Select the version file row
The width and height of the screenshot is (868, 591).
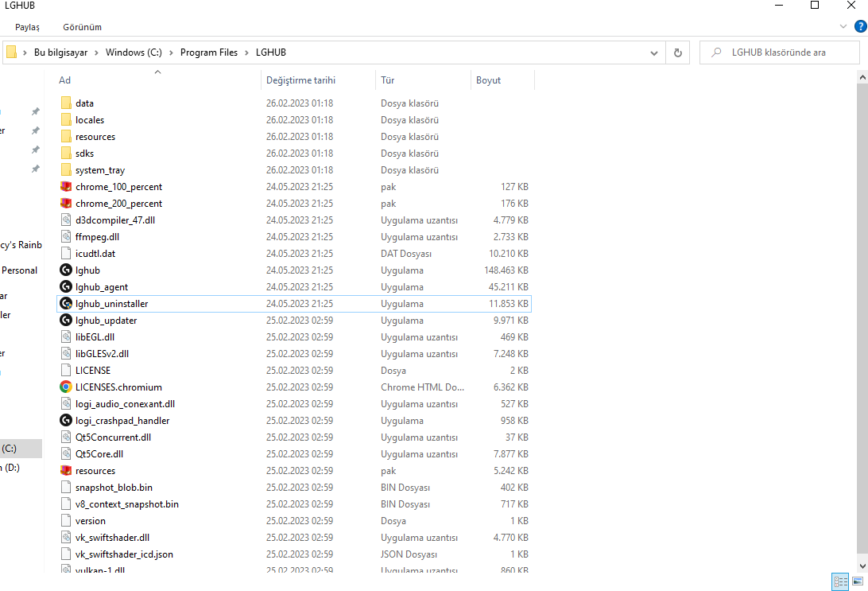(x=294, y=521)
